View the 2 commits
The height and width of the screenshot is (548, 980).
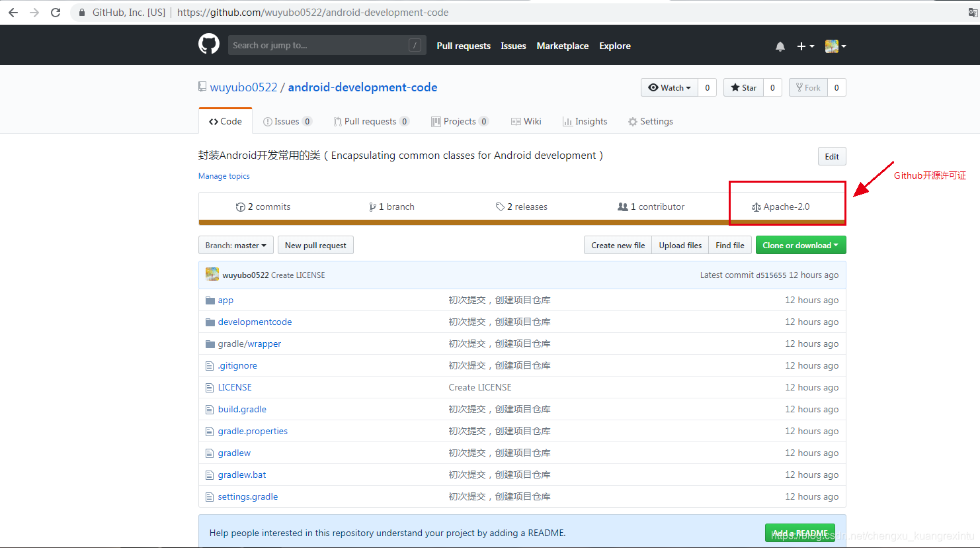(x=263, y=206)
